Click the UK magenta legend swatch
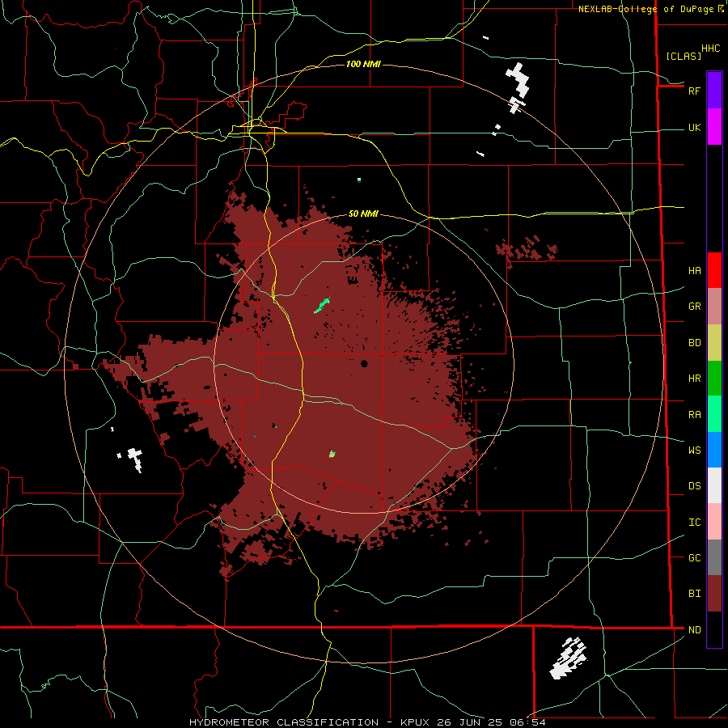Image resolution: width=728 pixels, height=728 pixels. pyautogui.click(x=714, y=127)
